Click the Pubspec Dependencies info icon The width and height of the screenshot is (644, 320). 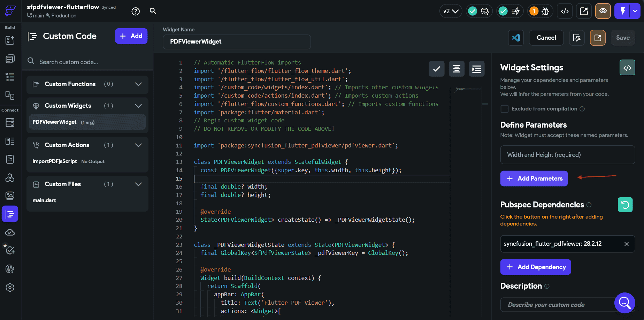click(589, 205)
